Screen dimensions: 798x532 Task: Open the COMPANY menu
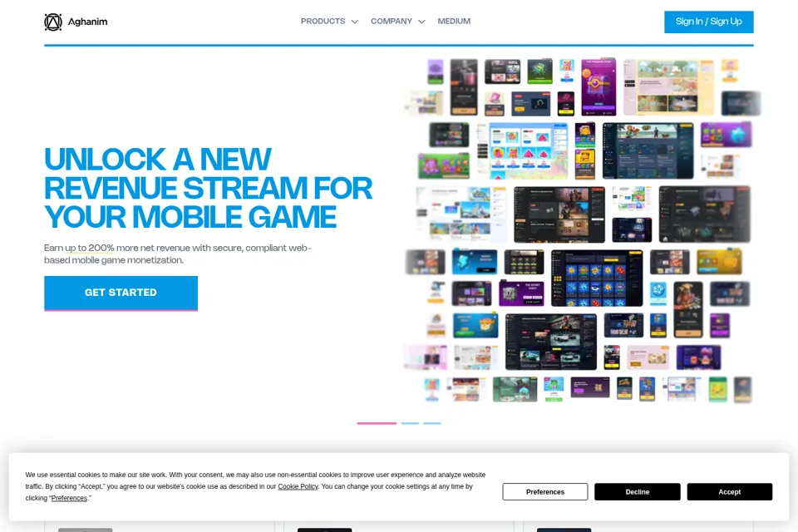coord(392,22)
